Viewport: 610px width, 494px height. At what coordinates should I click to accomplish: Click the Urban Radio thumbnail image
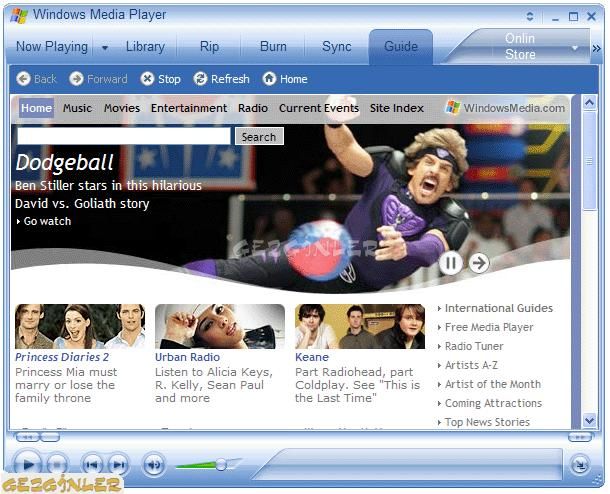click(220, 326)
